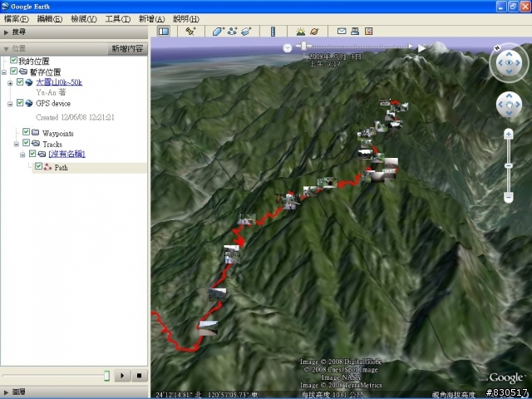The height and width of the screenshot is (399, 532).
Task: Select Waypoints folder label
Action: pyautogui.click(x=57, y=133)
